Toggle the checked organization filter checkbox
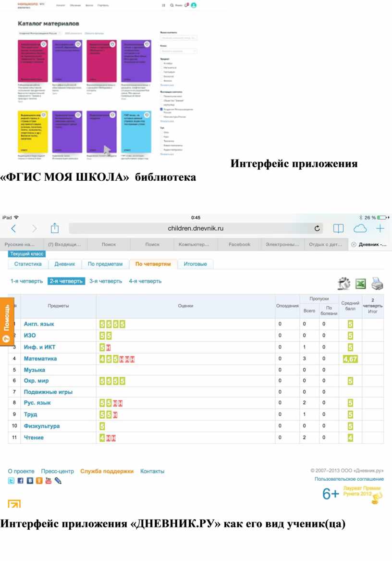The image size is (392, 561). click(x=162, y=109)
